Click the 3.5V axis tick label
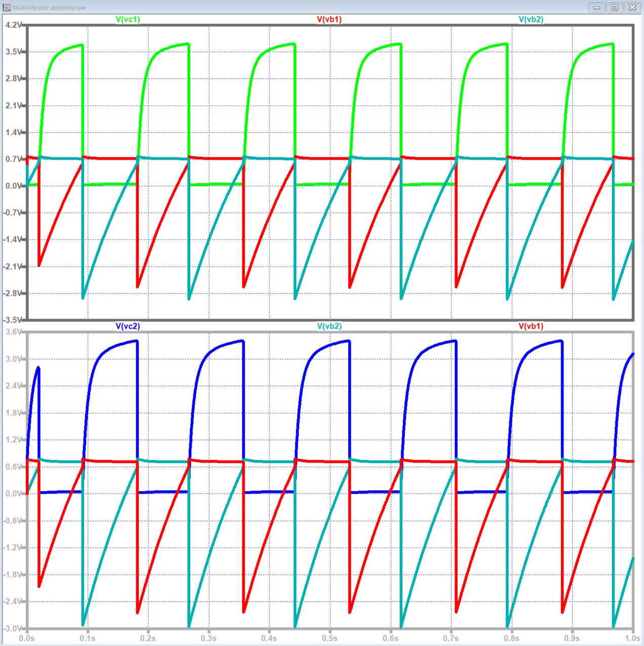Viewport: 644px width, 646px height. pyautogui.click(x=14, y=52)
